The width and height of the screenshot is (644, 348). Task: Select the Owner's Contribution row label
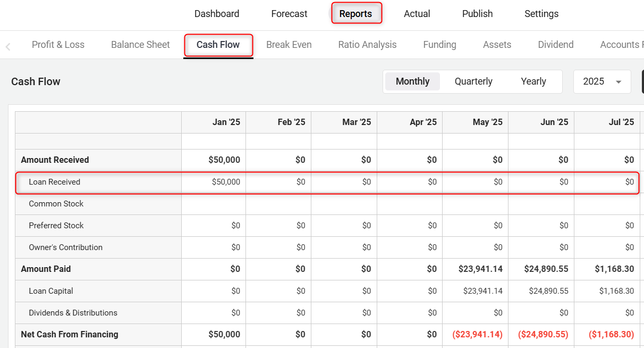coord(65,247)
